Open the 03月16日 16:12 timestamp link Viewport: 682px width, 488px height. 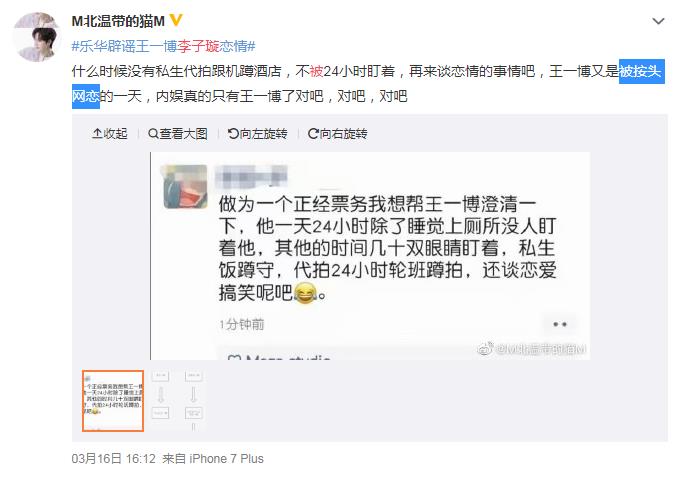(x=114, y=459)
